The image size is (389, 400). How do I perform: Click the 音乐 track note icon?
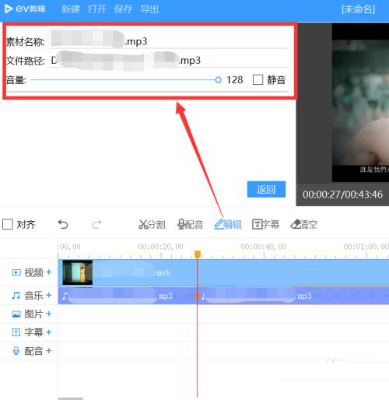coord(16,295)
